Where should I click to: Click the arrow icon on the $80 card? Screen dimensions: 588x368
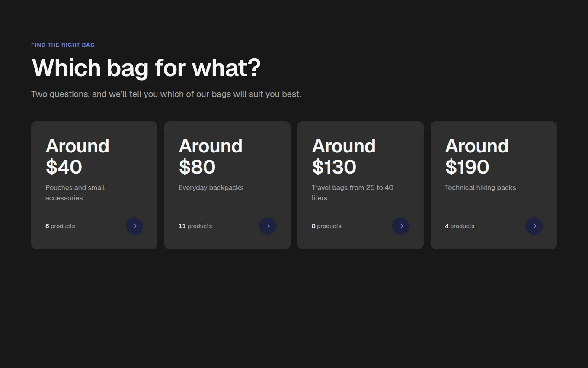click(268, 226)
